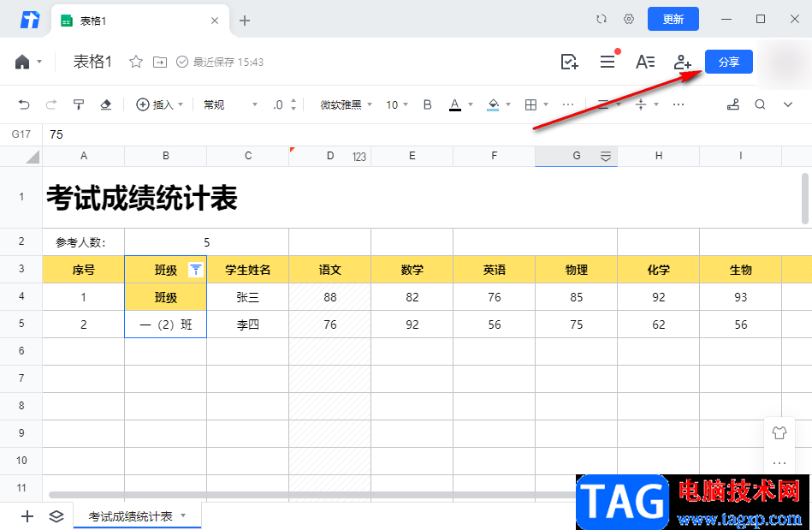This screenshot has width=812, height=530.
Task: Click the T-shirt skin icon
Action: point(779,432)
